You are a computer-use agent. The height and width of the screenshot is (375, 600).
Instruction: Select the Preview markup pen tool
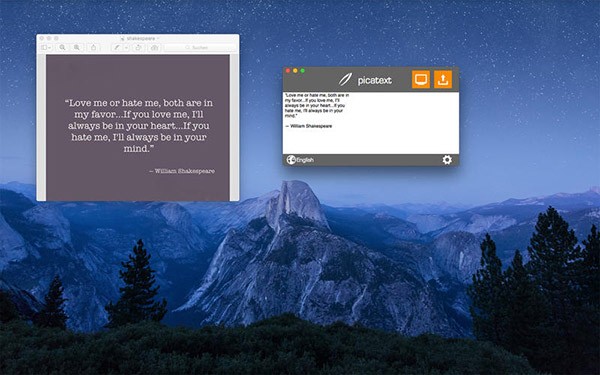coord(117,47)
